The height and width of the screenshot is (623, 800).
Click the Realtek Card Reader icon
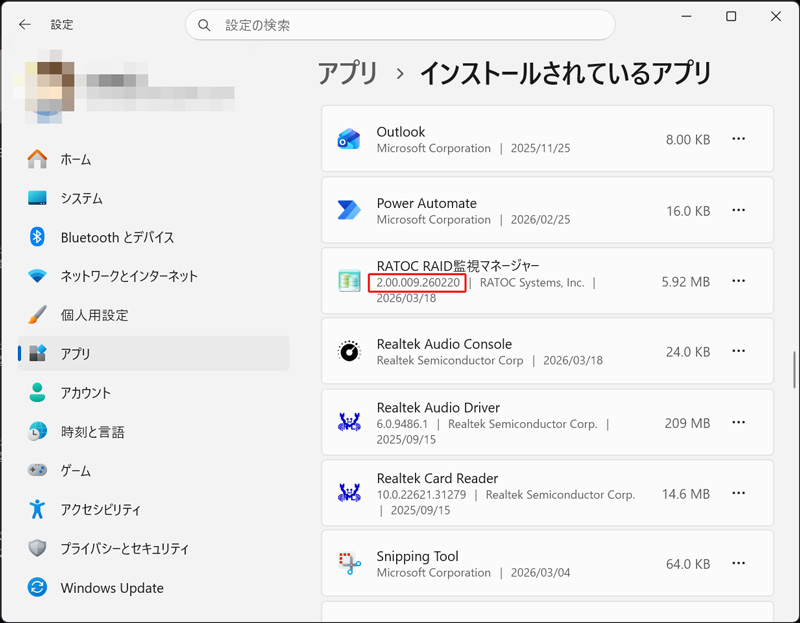(x=348, y=494)
